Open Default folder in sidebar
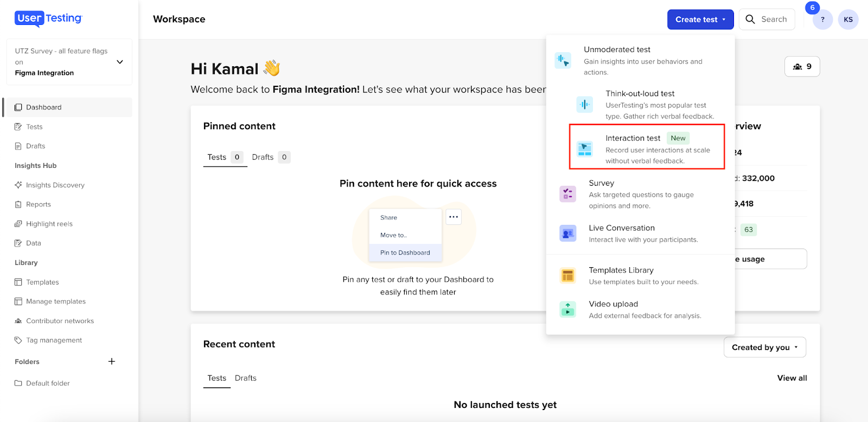The width and height of the screenshot is (868, 422). pos(68,383)
